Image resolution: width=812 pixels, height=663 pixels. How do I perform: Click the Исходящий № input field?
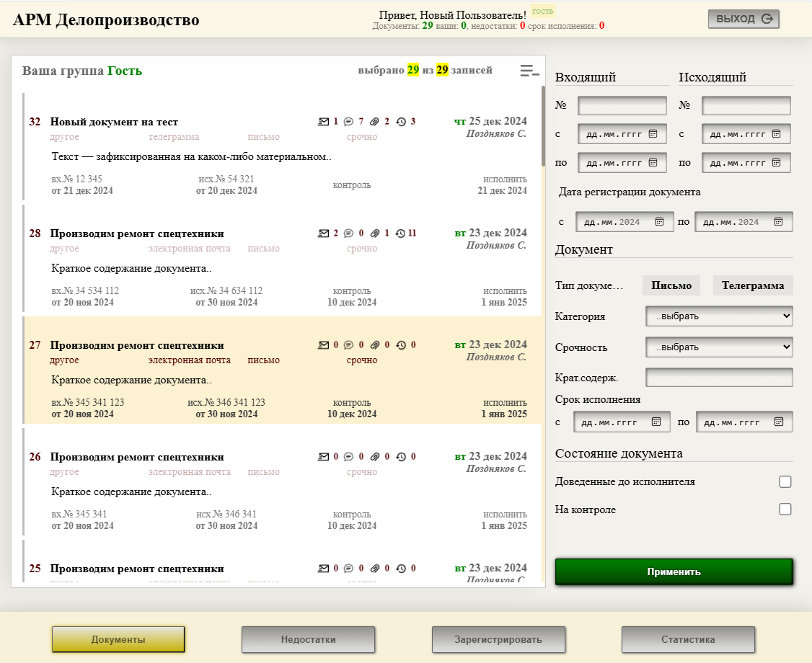tap(746, 106)
